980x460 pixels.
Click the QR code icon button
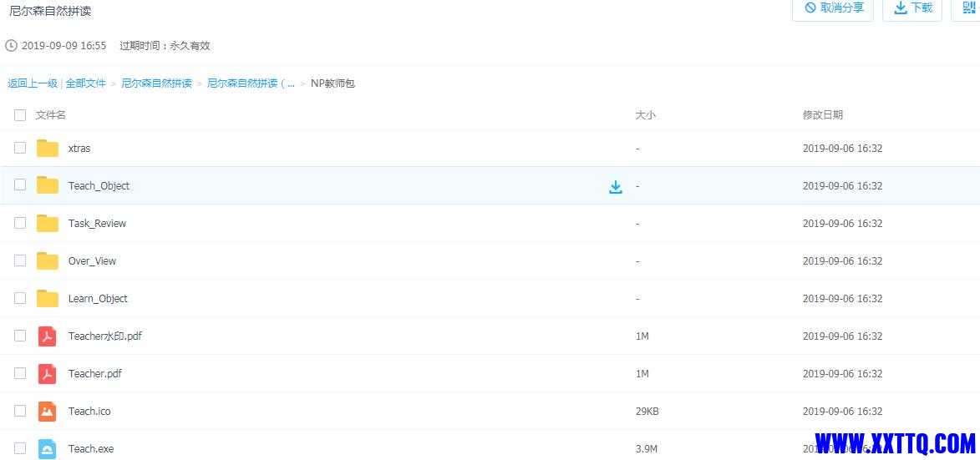968,8
